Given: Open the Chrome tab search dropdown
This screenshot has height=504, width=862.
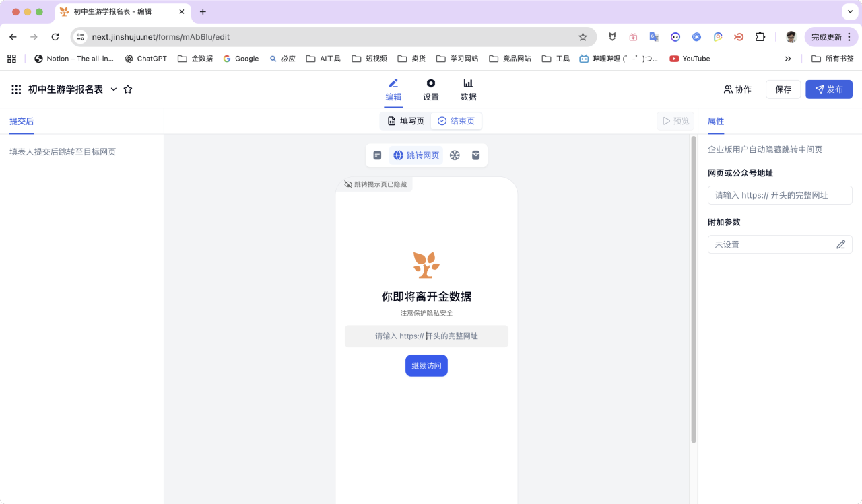Looking at the screenshot, I should pos(849,12).
